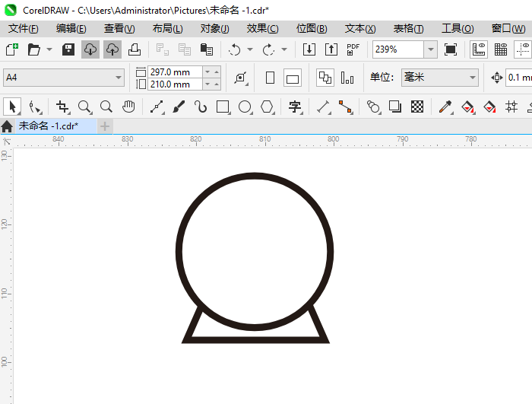Switch page to landscape orientation

click(x=293, y=78)
